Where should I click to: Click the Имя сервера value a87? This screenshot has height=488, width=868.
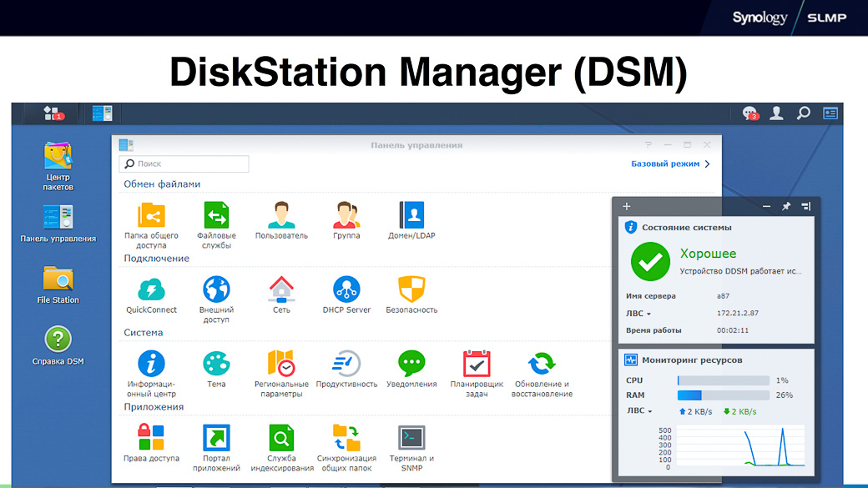724,296
